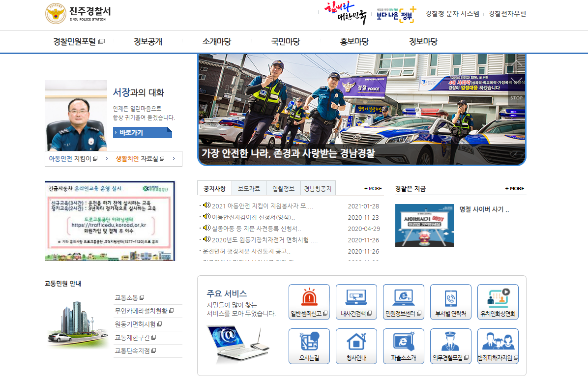Open notice 아동안전지킴이집 신청서(양식)
The image size is (588, 378).
254,217
